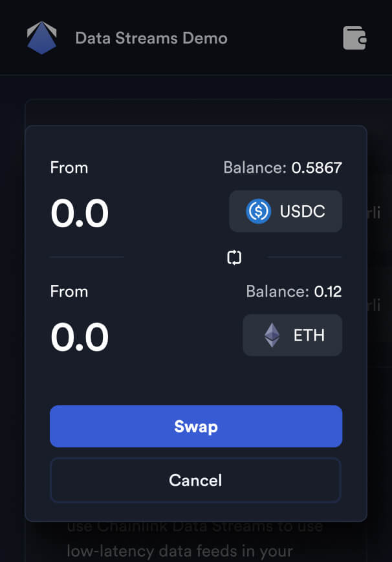Open the wallet icon in the header
This screenshot has width=392, height=562.
(353, 38)
